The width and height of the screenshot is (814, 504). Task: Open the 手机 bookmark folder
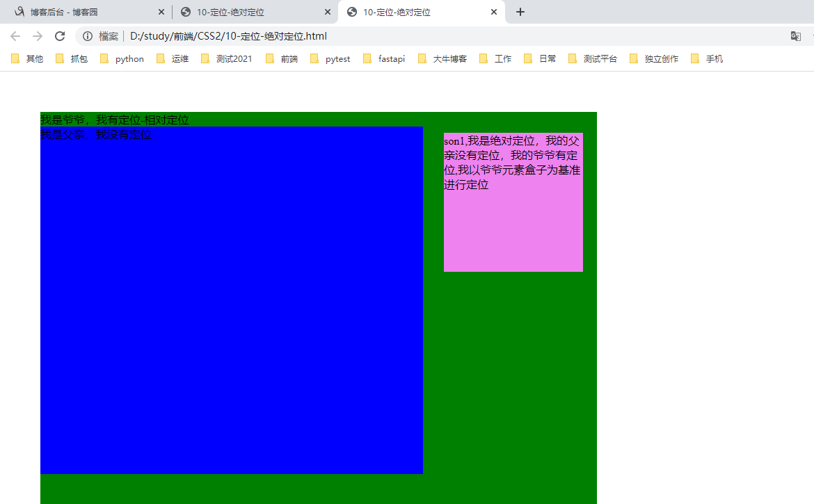707,58
